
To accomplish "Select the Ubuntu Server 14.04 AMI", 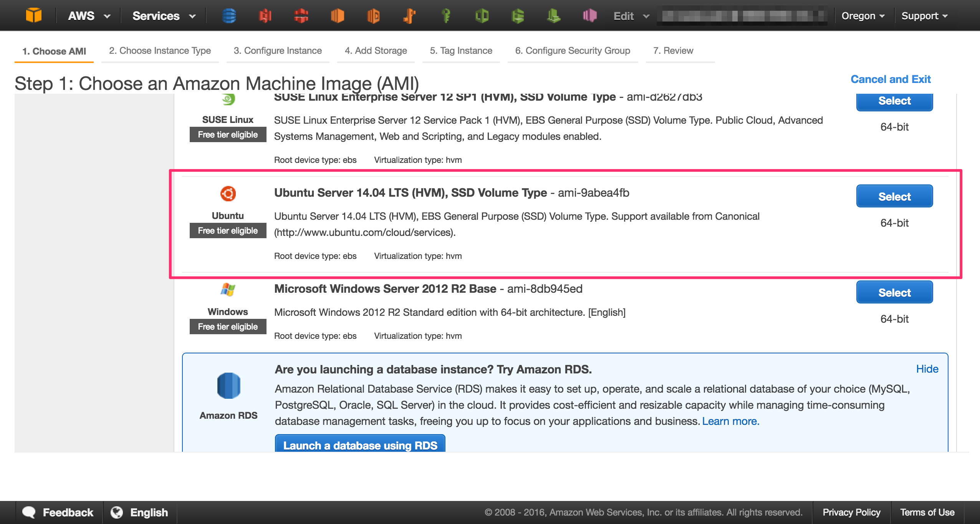I will 894,196.
